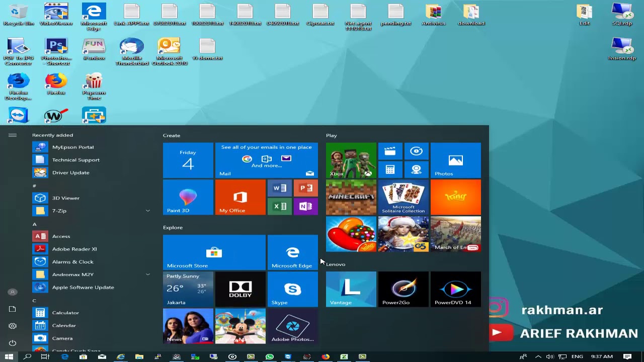Open Start menu Settings gear
Viewport: 644px width, 362px height.
pos(13,326)
